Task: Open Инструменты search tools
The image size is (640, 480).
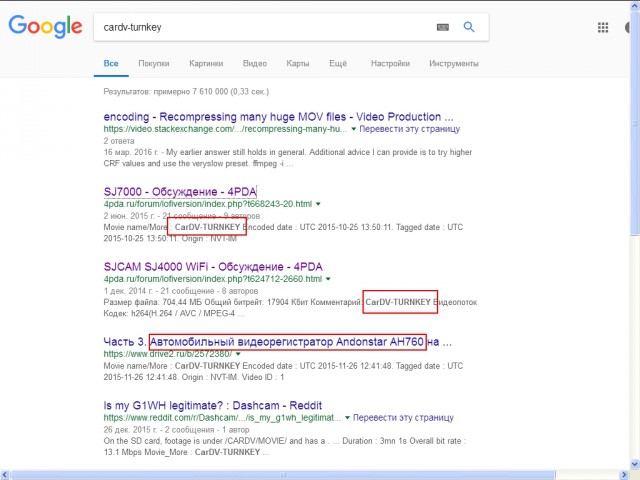Action: [454, 63]
